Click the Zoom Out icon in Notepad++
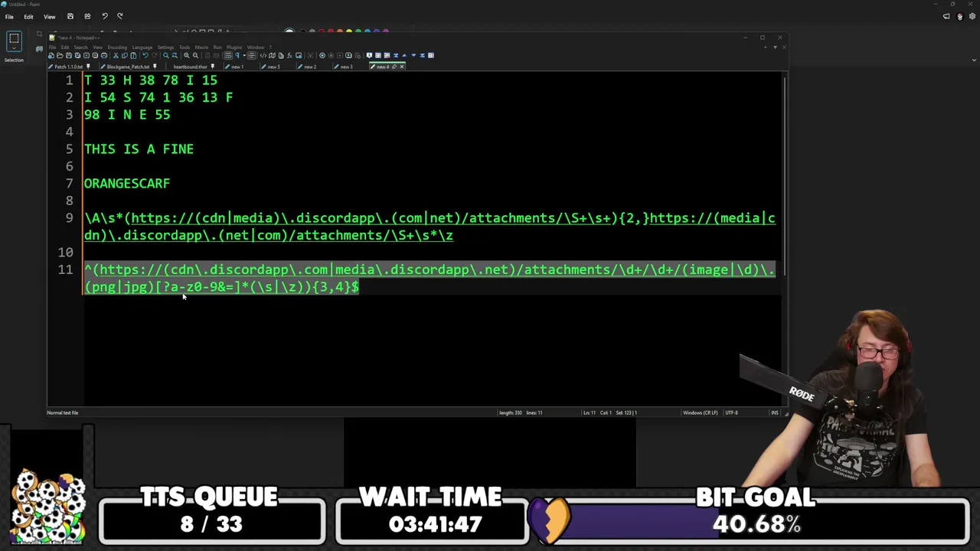980x551 pixels. pyautogui.click(x=195, y=55)
